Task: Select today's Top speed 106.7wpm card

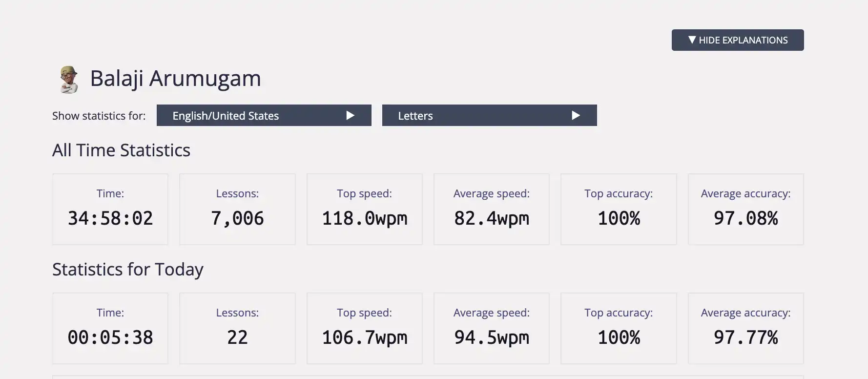Action: click(365, 328)
